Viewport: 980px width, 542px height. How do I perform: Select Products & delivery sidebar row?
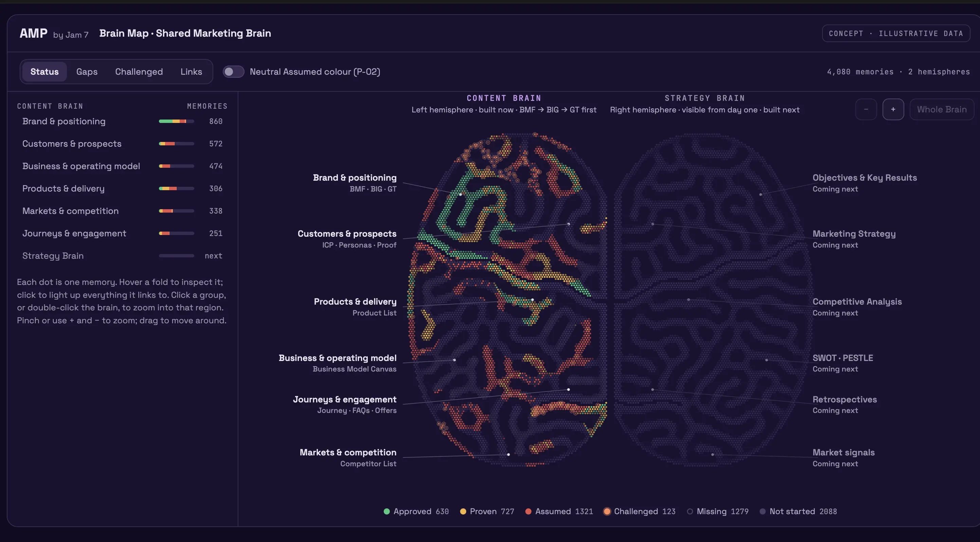point(122,189)
